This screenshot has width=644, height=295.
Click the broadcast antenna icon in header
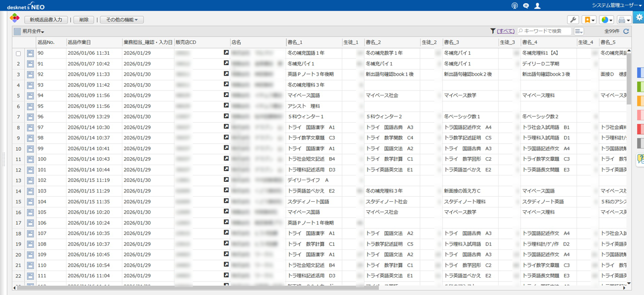point(514,5)
